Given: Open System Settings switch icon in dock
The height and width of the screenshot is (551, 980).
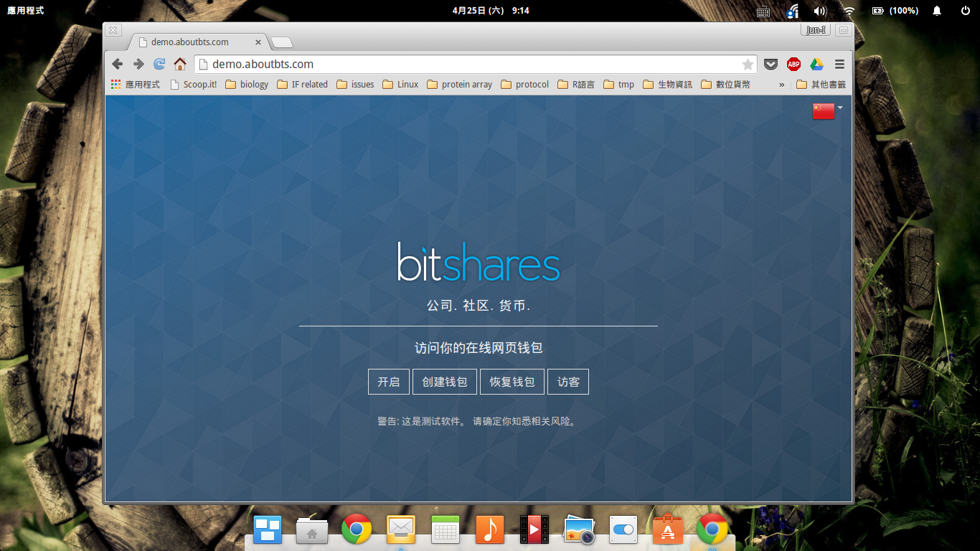Looking at the screenshot, I should pyautogui.click(x=623, y=529).
